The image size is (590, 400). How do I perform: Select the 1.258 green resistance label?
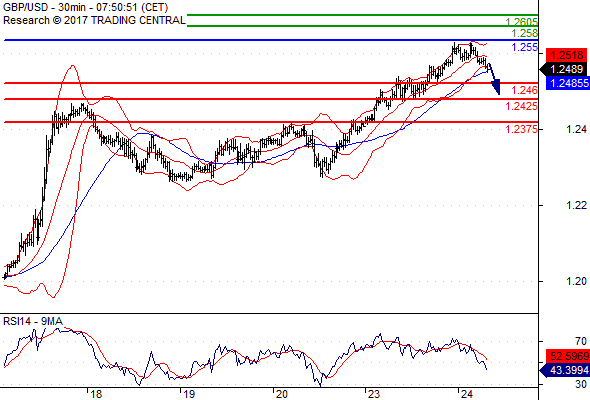(525, 33)
